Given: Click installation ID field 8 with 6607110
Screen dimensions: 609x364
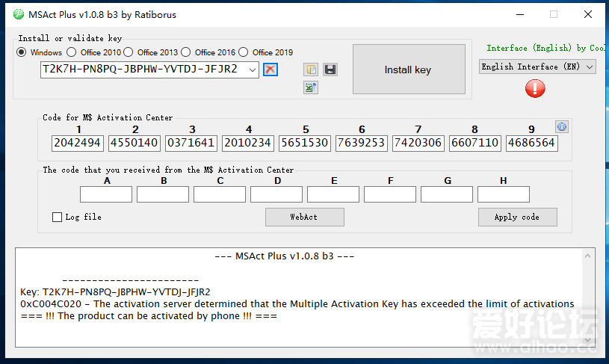Looking at the screenshot, I should click(x=475, y=143).
